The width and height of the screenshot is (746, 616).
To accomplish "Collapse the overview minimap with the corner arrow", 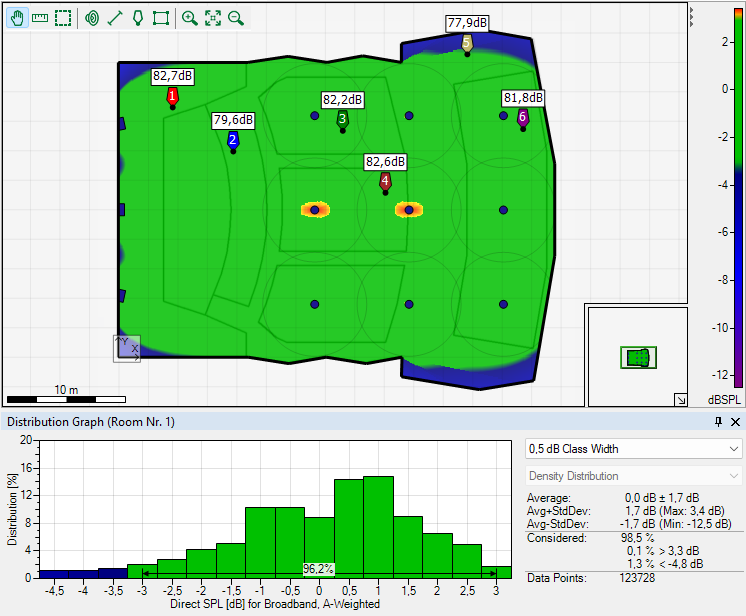I will pos(680,399).
